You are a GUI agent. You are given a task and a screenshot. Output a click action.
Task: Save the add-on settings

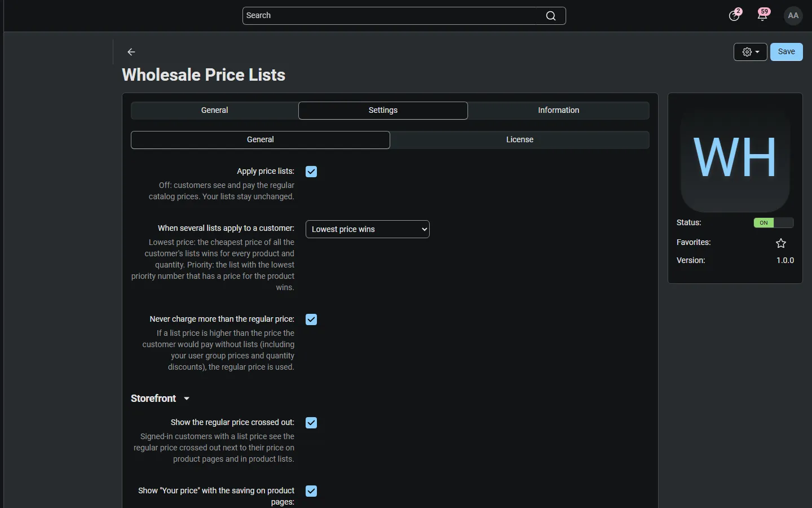[787, 52]
